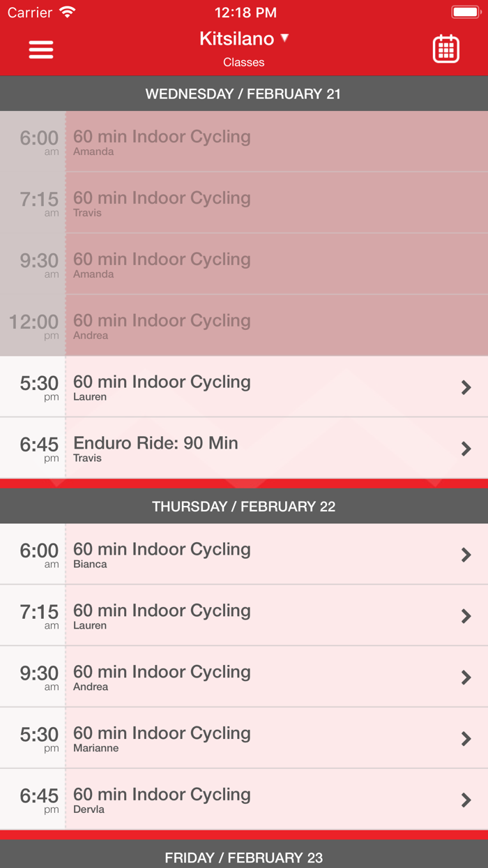
Task: Tap chevron next to Dervla's 6:45 pm class
Action: pos(466,799)
